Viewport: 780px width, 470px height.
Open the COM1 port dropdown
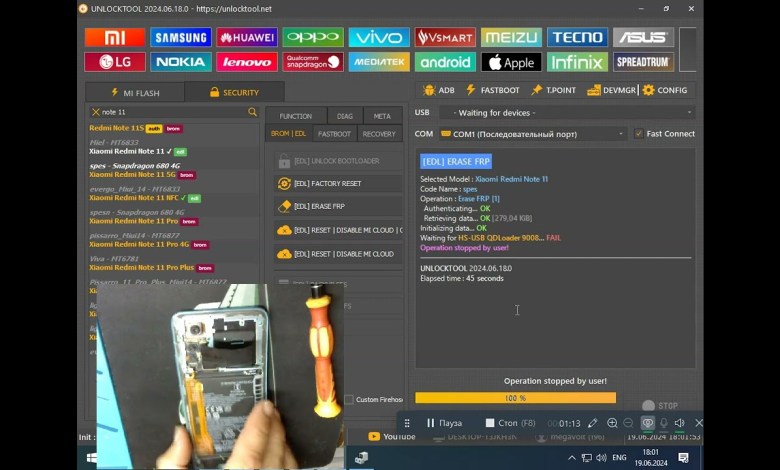point(534,133)
